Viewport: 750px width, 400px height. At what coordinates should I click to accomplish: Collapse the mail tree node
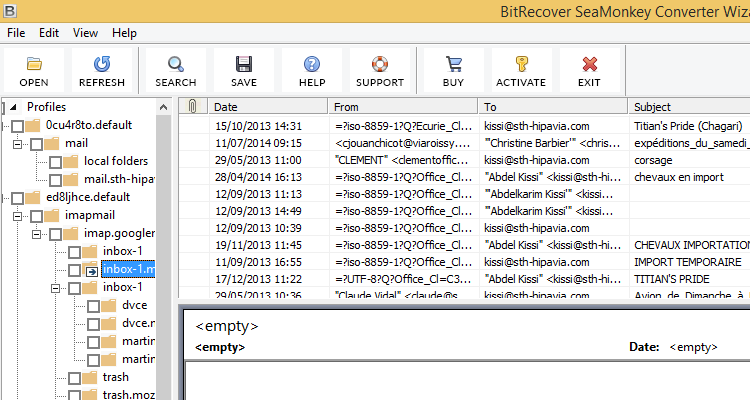(18, 144)
